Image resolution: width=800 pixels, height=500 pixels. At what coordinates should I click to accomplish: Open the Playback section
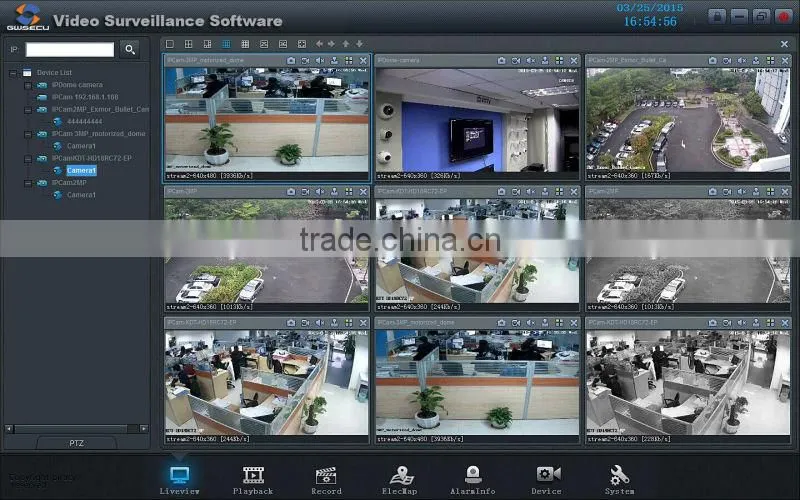click(253, 480)
